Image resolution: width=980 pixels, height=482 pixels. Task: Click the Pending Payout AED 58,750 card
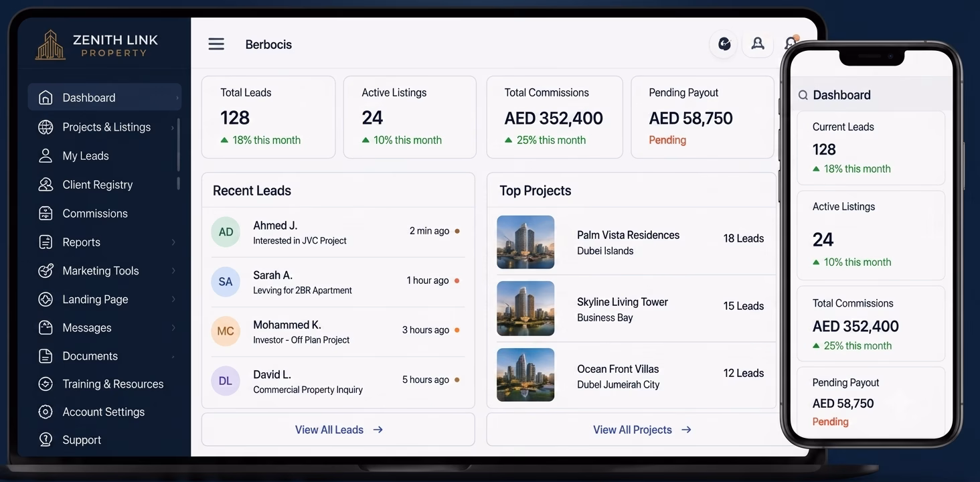pos(702,117)
